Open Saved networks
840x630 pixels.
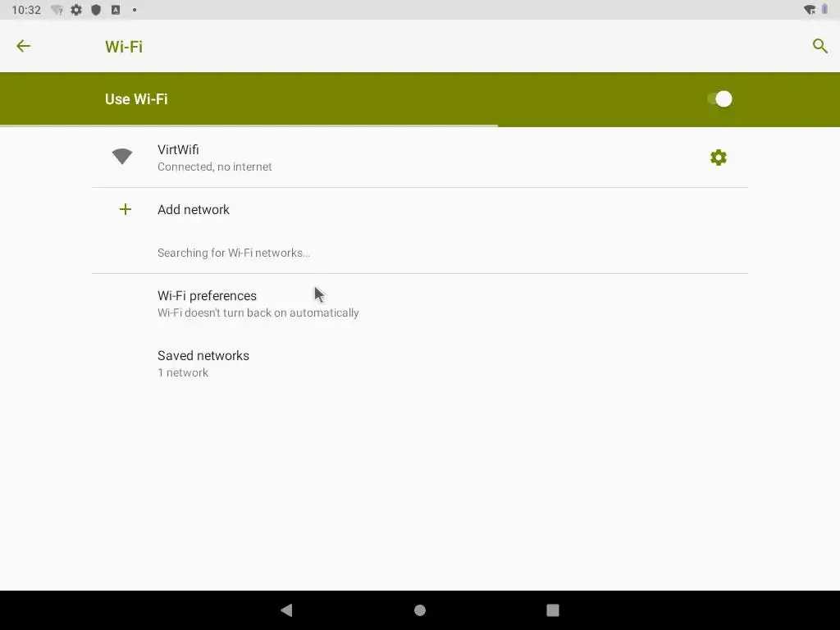[419, 363]
